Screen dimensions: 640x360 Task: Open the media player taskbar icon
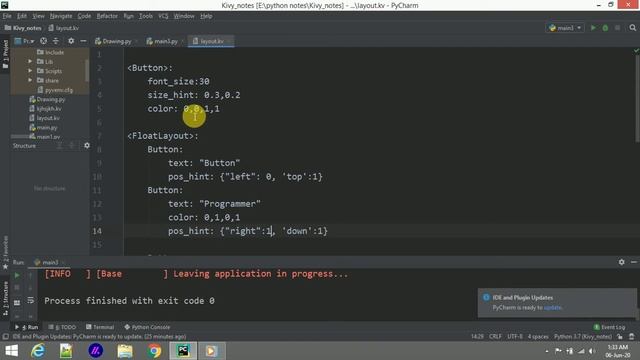coord(211,351)
